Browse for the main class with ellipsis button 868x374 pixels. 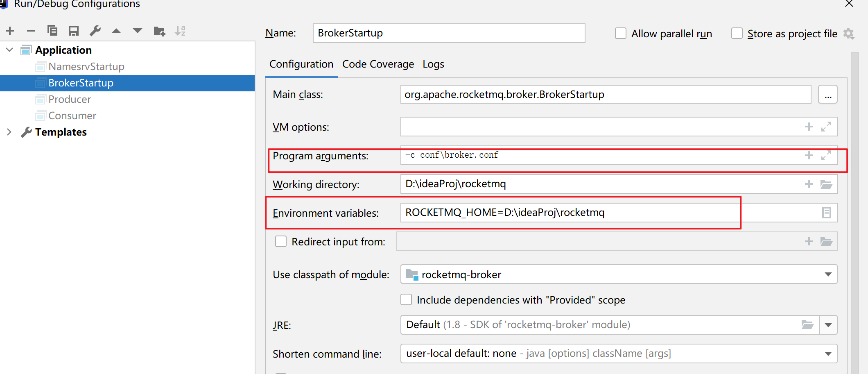[x=828, y=95]
